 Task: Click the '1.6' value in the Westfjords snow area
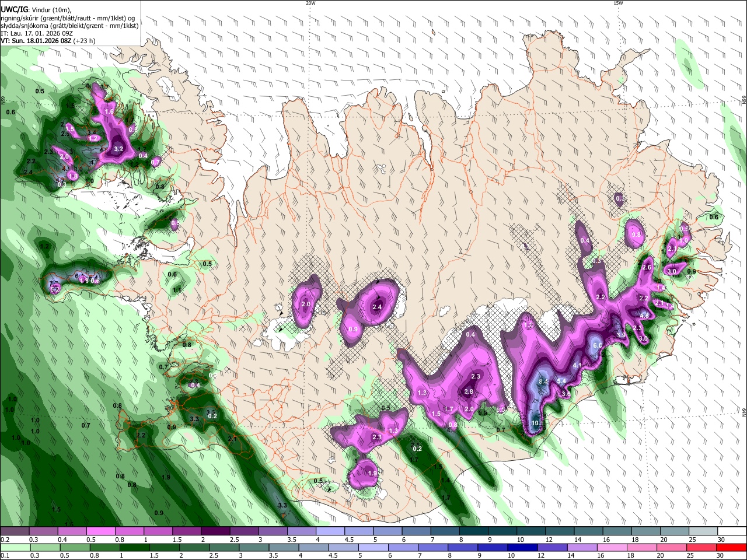(109, 111)
